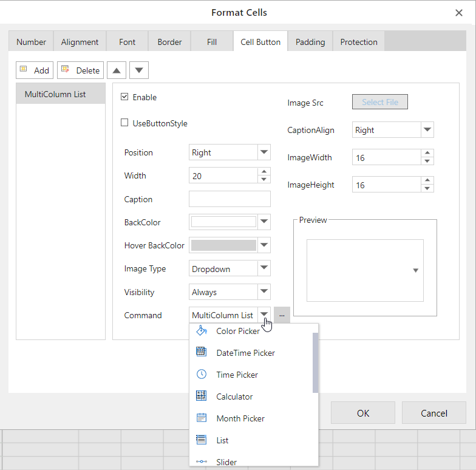Open the Protection tab
Screen dimensions: 476x470
[x=358, y=42]
